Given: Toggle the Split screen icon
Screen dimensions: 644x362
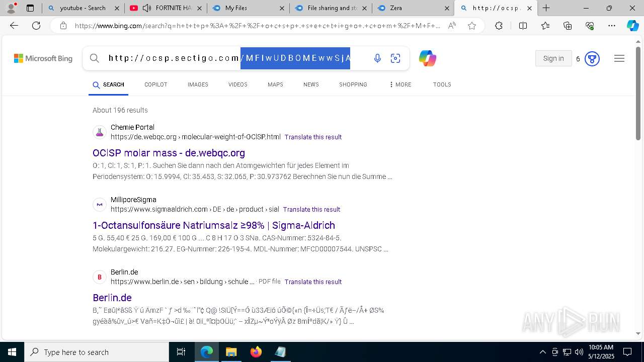Looking at the screenshot, I should 523,26.
